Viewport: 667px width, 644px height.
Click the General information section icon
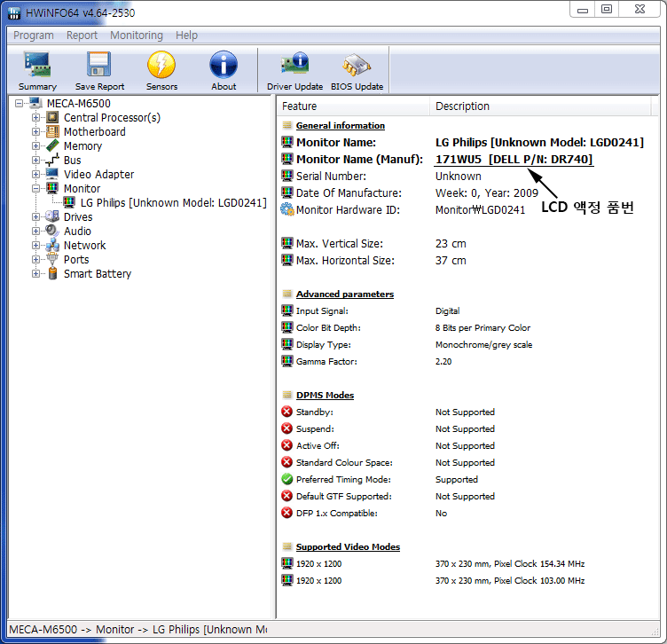287,125
